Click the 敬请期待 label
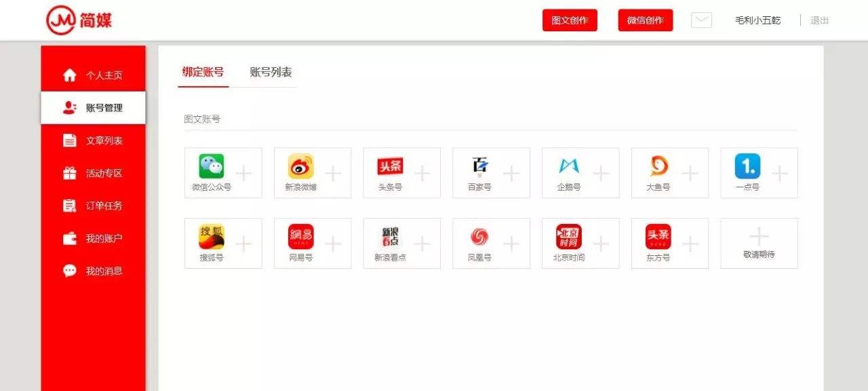Screen dimensions: 868x391 [x=759, y=255]
